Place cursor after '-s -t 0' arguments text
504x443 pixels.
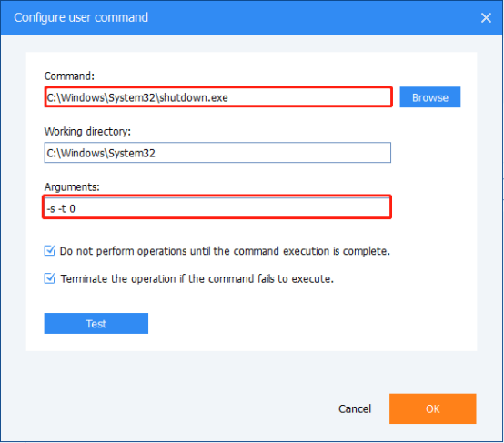coord(76,208)
